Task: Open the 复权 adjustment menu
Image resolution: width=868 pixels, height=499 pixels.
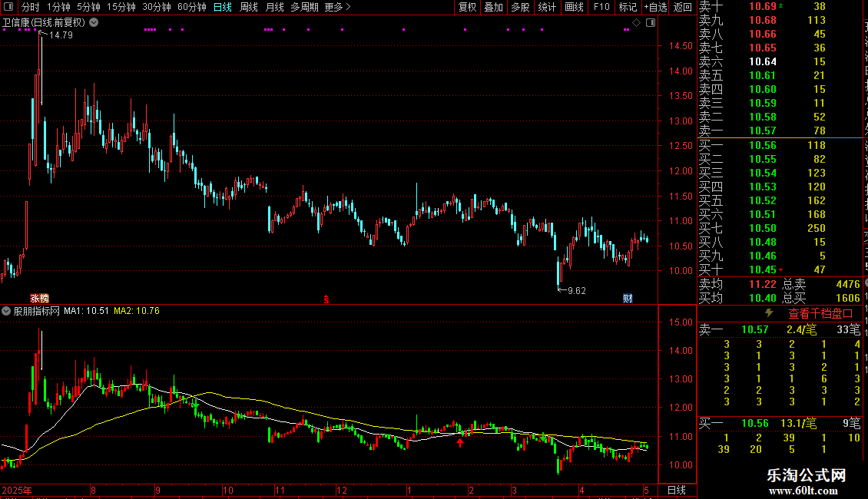Action: [x=467, y=7]
